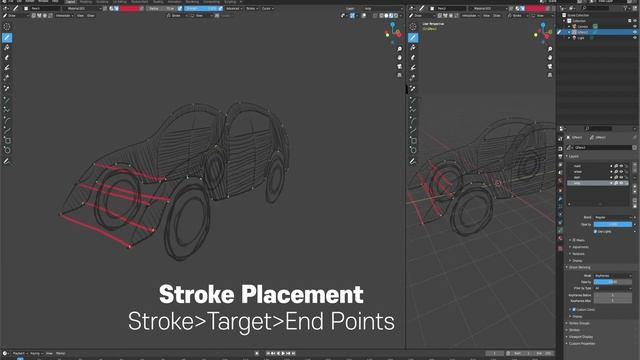Toggle Masks checkbox in layer panel
Screen dimensions: 640x360
(574, 240)
